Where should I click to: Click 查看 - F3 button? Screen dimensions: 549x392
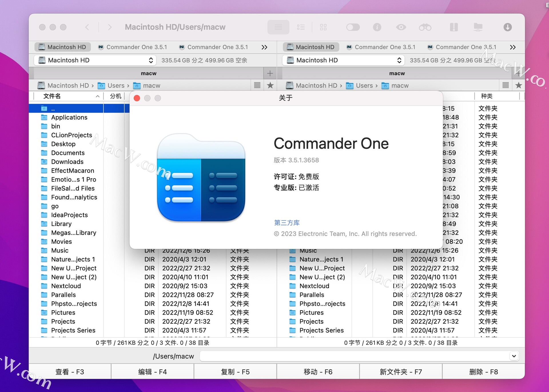point(70,372)
